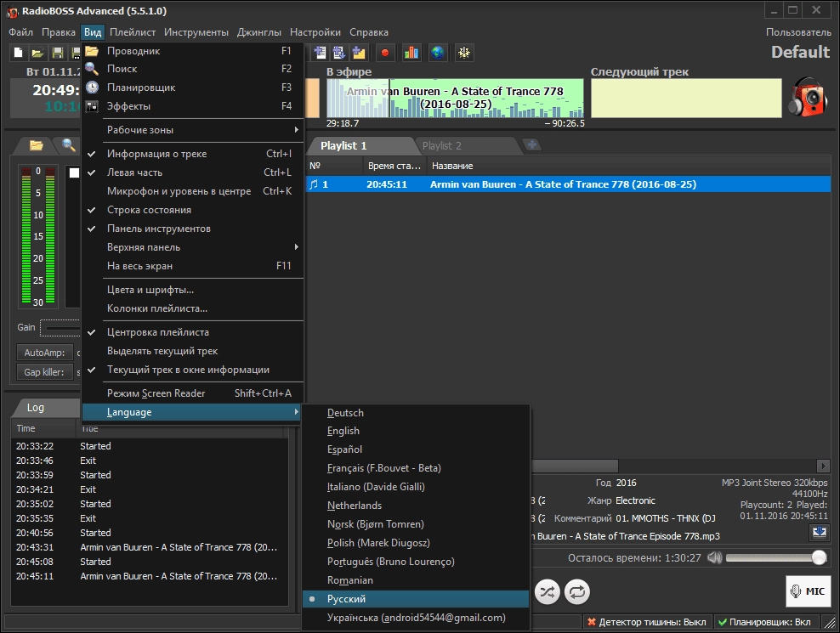840x633 pixels.
Task: Open the statistics bar-chart toolbar icon
Action: point(411,53)
